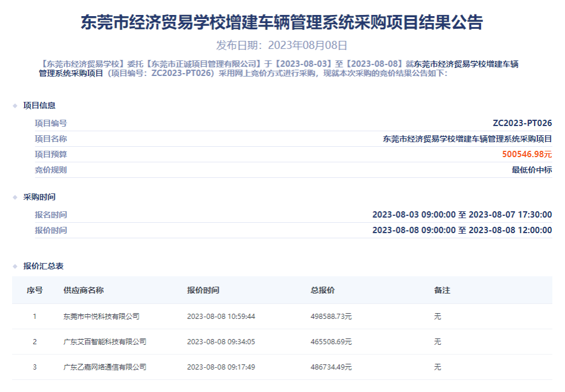This screenshot has height=392, width=565.
Task: Select the 竞价规则 label
Action: tap(51, 170)
